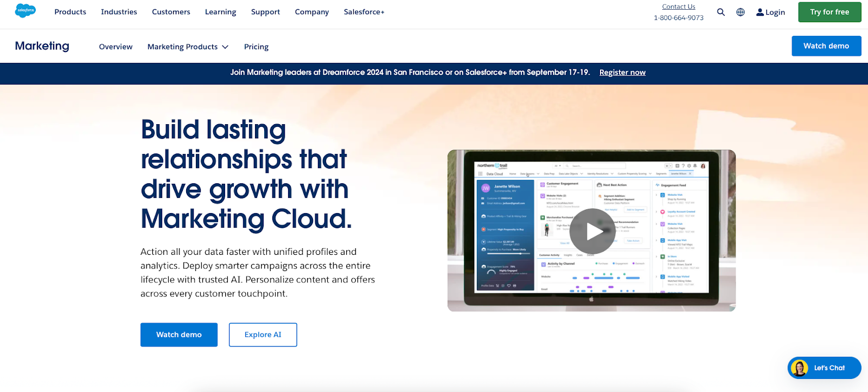Open the search magnifier icon
Image resolution: width=868 pixels, height=392 pixels.
[720, 12]
